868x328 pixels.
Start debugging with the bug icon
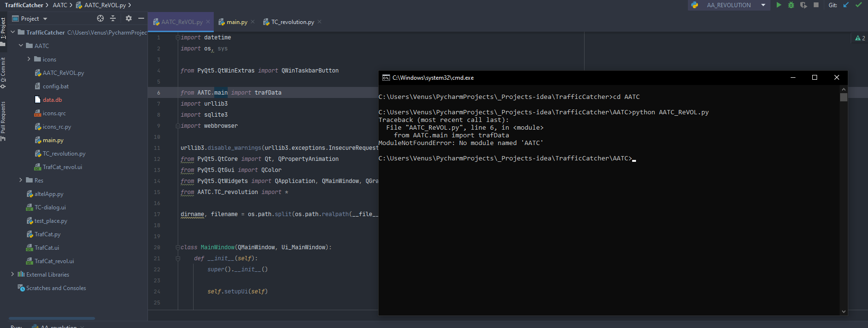pyautogui.click(x=791, y=5)
